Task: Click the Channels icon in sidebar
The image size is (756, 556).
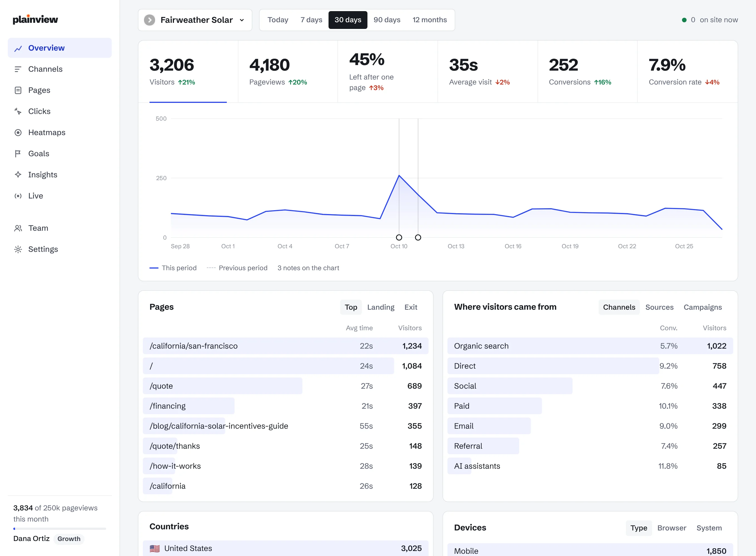Action: click(x=18, y=69)
